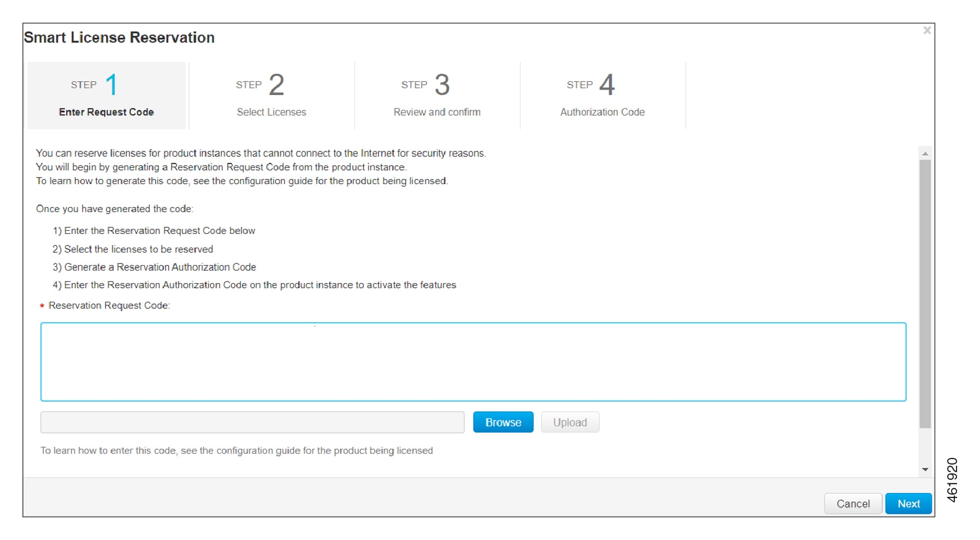Proceed with the Next button
The width and height of the screenshot is (980, 540).
[908, 503]
